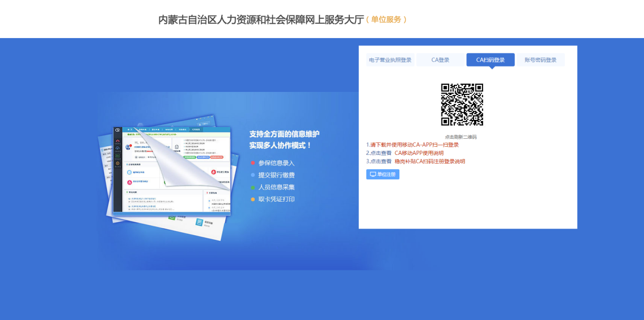Click the 支持全方面的信息维护 banner headline

pos(284,134)
